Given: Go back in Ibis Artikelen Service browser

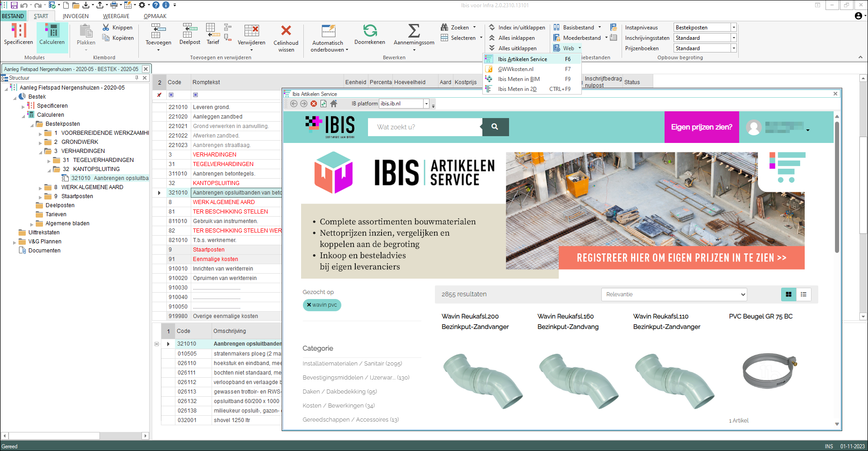Looking at the screenshot, I should [x=293, y=104].
